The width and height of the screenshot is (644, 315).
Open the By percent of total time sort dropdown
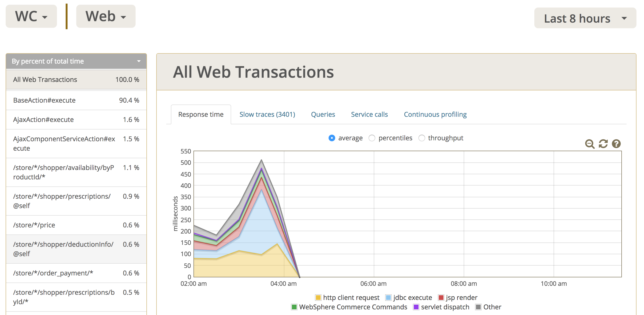pos(76,61)
